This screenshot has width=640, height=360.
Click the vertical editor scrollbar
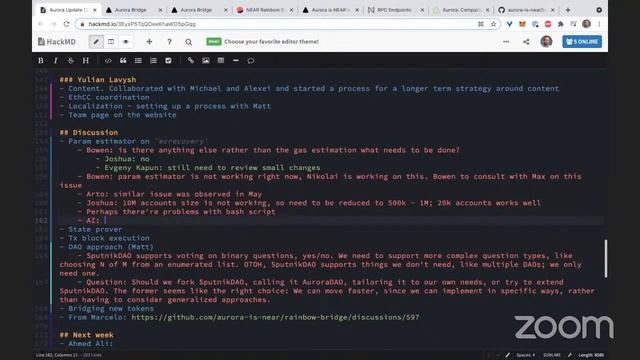tap(606, 258)
